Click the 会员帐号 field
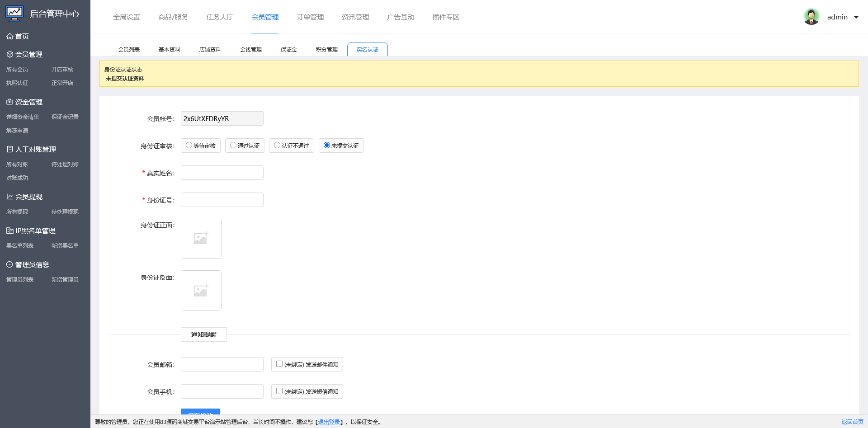The height and width of the screenshot is (428, 868). (x=222, y=118)
